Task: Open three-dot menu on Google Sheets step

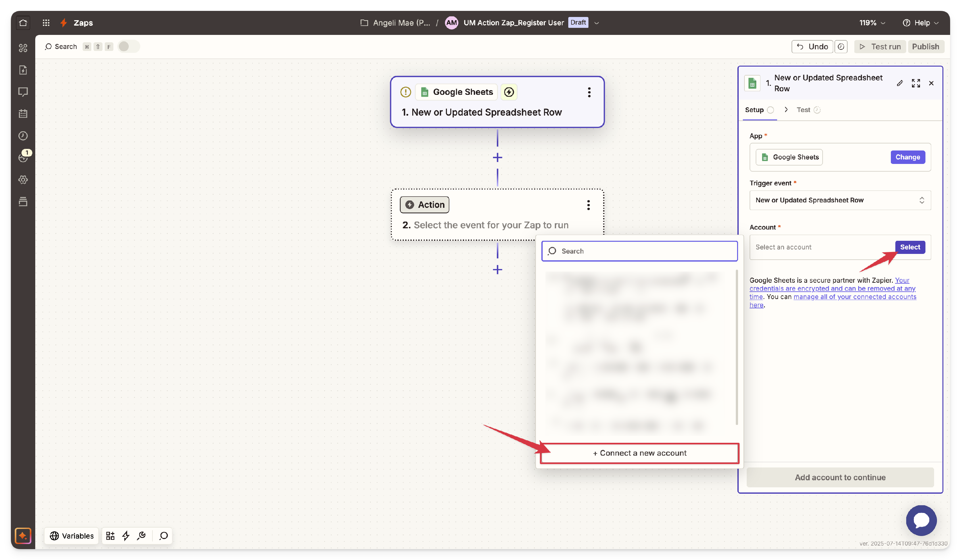Action: click(x=589, y=92)
